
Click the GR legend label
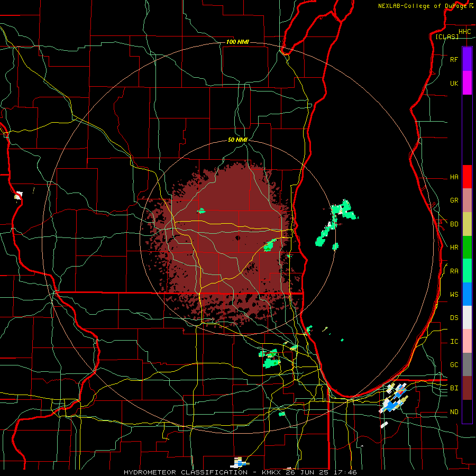tap(454, 200)
